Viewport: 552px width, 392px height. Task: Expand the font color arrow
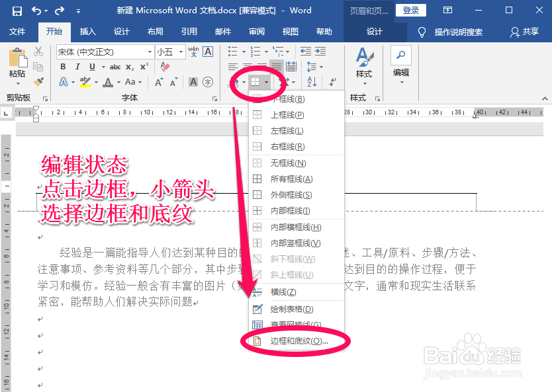[118, 82]
